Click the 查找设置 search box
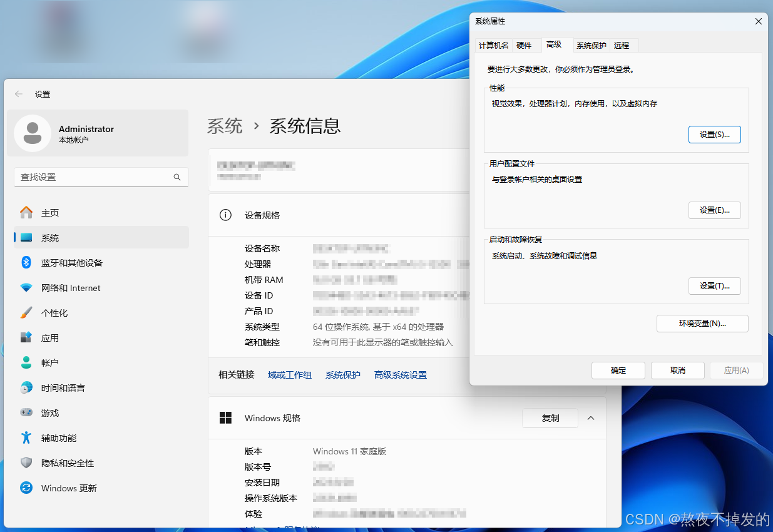The width and height of the screenshot is (773, 532). coord(101,177)
